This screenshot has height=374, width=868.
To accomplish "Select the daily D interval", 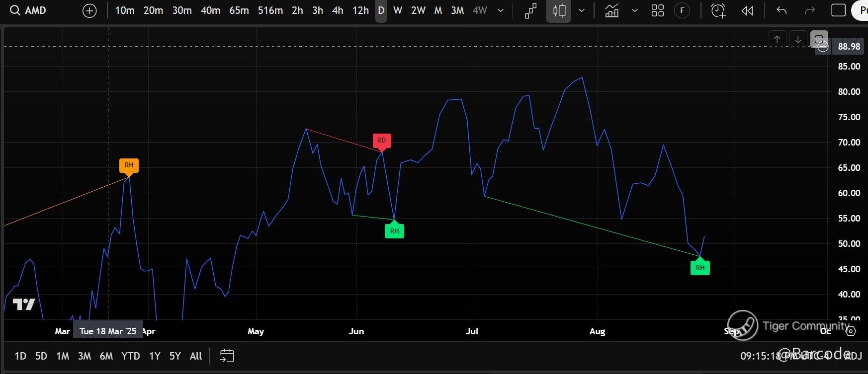I will coord(381,10).
